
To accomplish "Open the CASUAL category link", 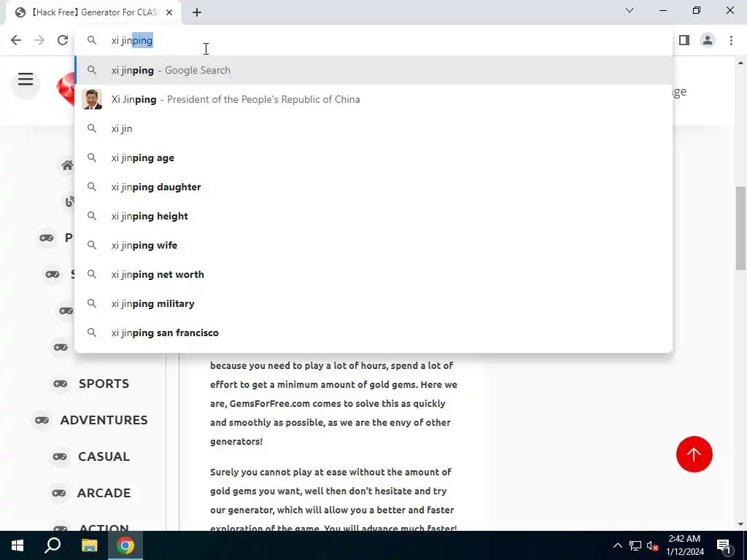I will pyautogui.click(x=104, y=456).
